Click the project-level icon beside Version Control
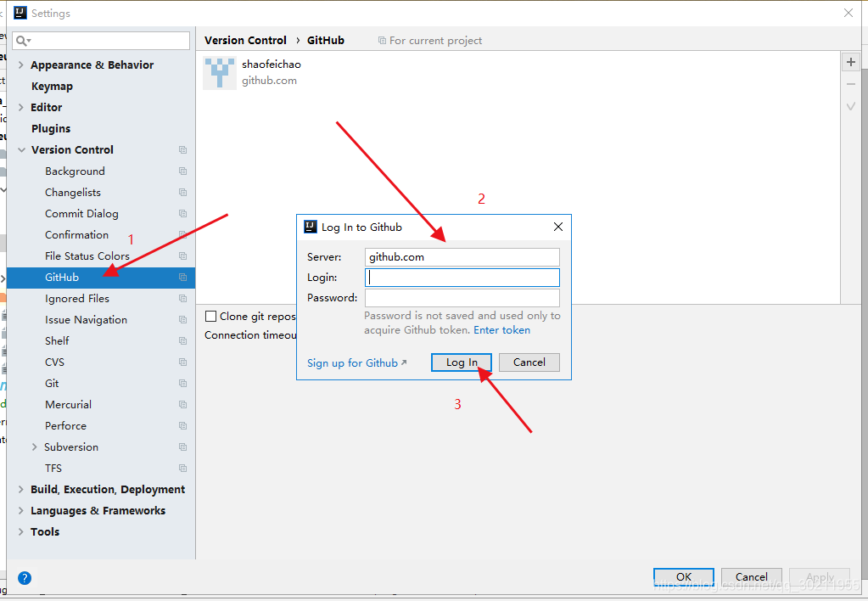The height and width of the screenshot is (601, 868). [182, 150]
